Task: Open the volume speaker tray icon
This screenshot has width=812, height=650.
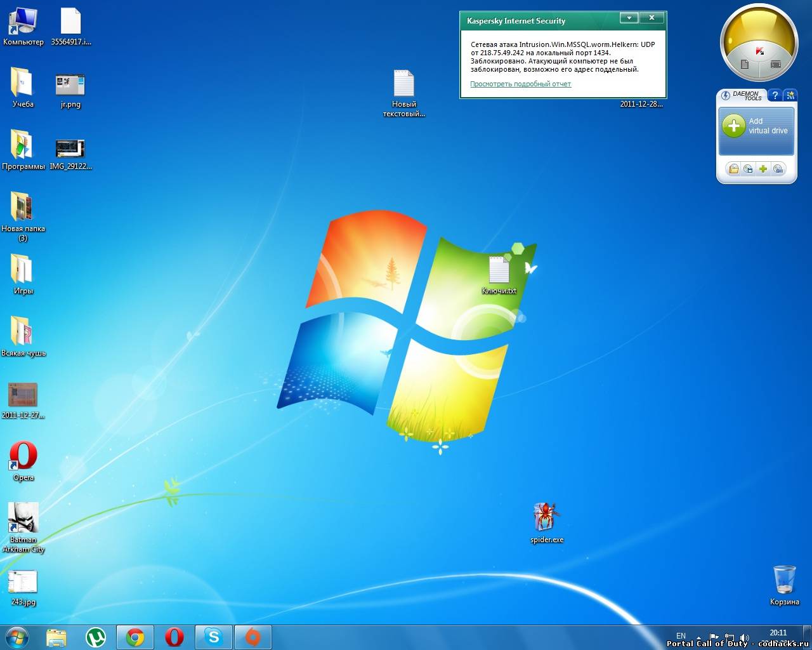Action: tap(745, 637)
